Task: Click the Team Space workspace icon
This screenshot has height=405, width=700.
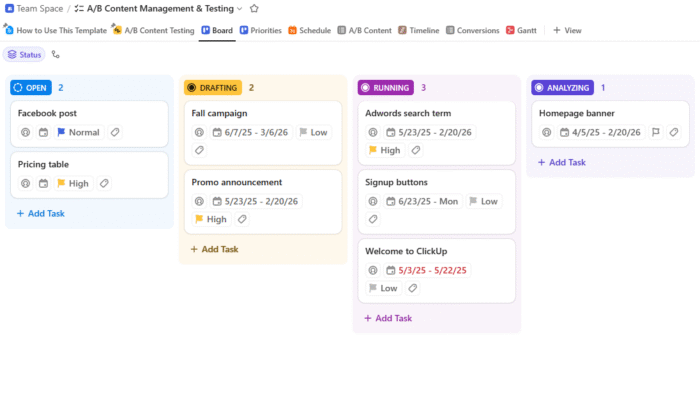Action: (9, 8)
